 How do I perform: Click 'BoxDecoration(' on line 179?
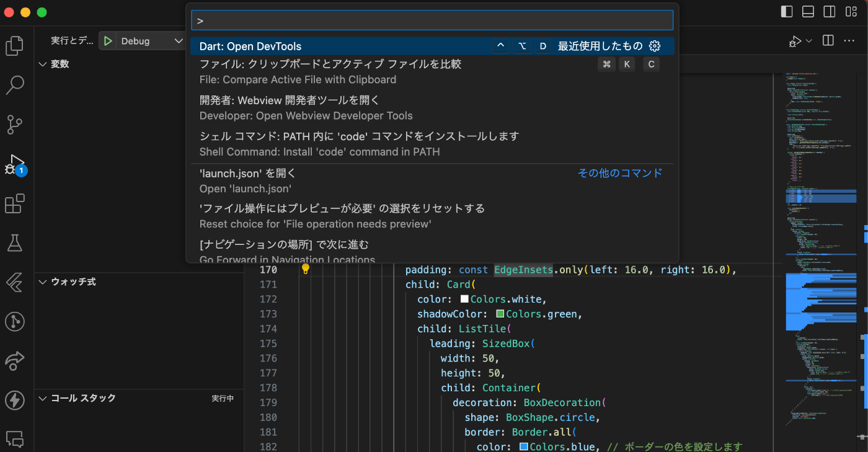[x=565, y=402]
